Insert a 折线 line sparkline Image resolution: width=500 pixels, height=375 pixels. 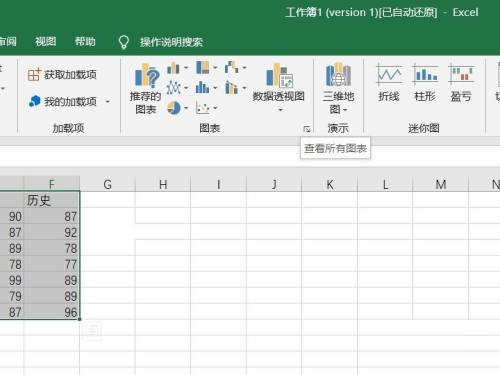[x=389, y=83]
